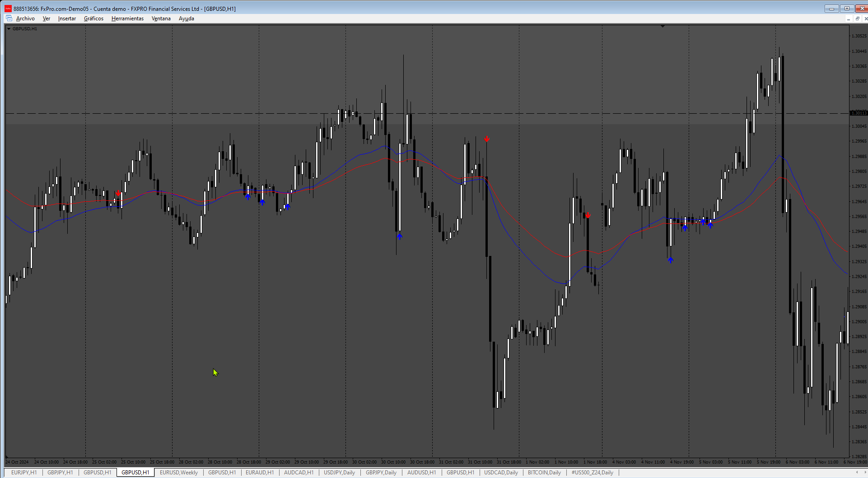Open the Ver menu
The image size is (868, 478).
[47, 19]
